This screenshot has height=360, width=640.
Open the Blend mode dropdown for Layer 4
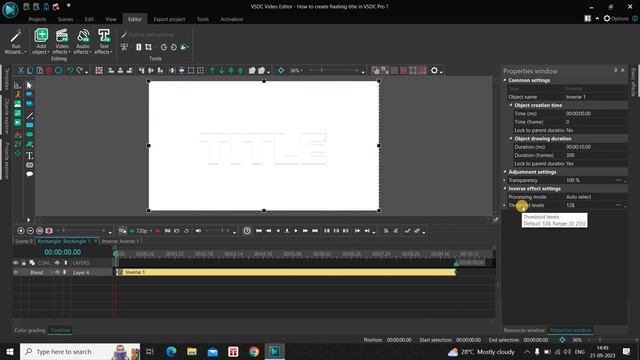click(41, 272)
